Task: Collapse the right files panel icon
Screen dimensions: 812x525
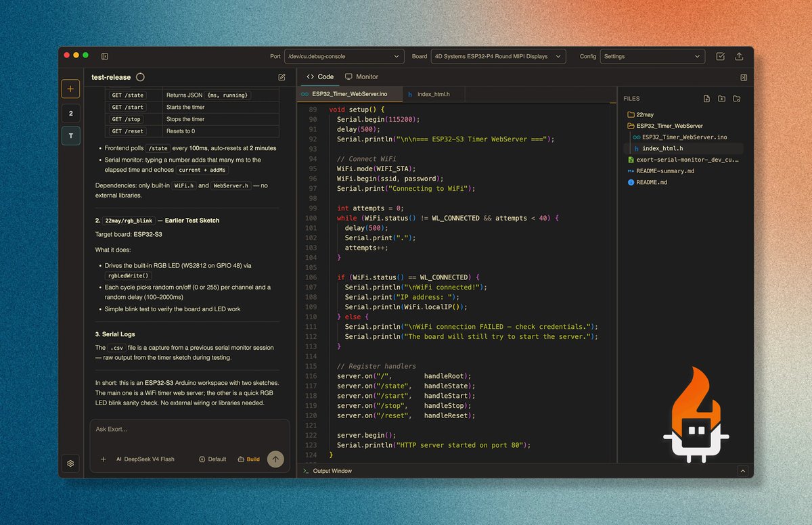Action: [x=744, y=77]
